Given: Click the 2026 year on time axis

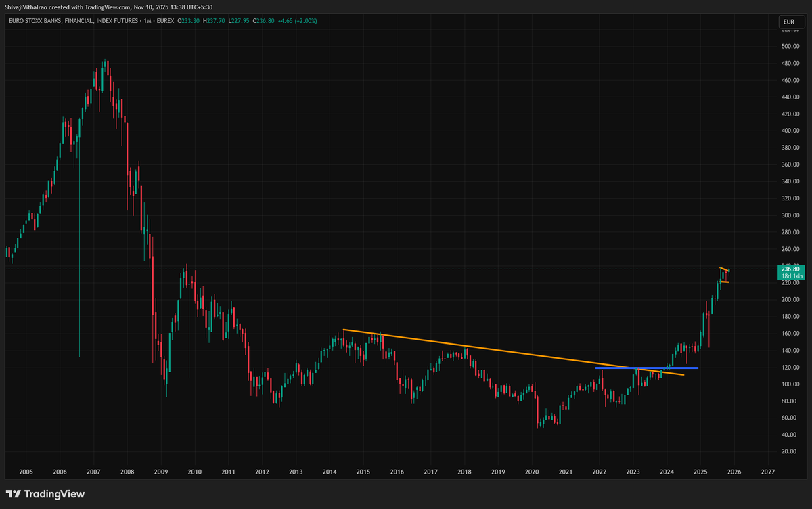Looking at the screenshot, I should tap(734, 472).
